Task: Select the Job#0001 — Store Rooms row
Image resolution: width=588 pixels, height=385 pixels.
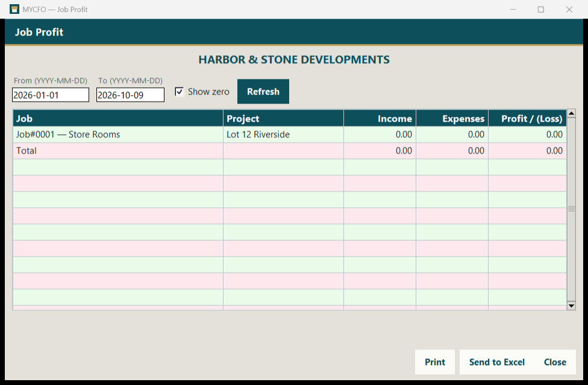Action: point(290,134)
